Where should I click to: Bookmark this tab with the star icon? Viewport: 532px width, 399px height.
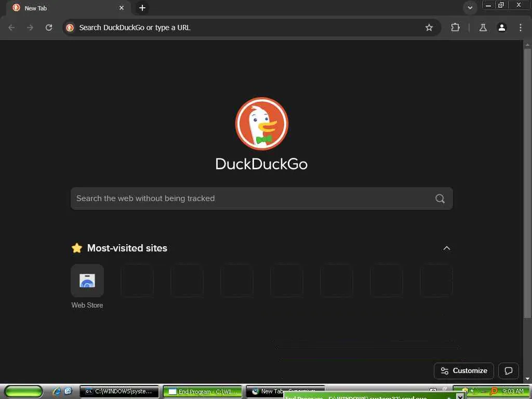(x=429, y=28)
